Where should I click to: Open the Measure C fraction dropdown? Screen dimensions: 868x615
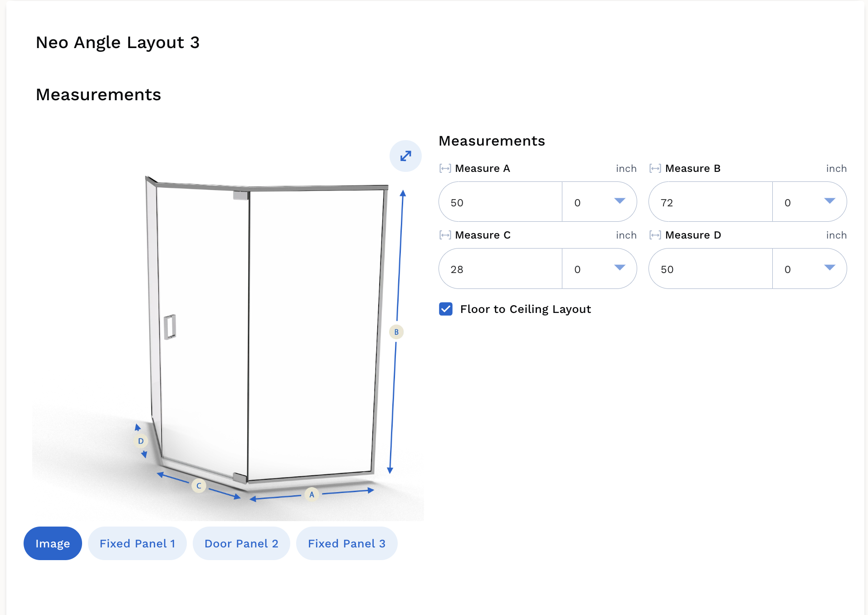[x=599, y=268]
